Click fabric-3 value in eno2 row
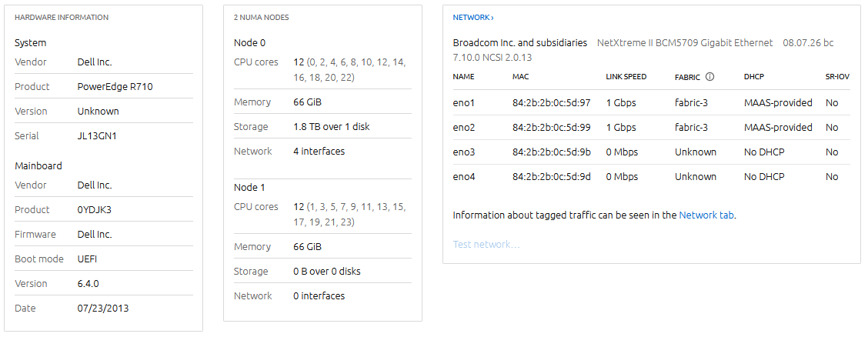The image size is (868, 337). click(x=691, y=127)
